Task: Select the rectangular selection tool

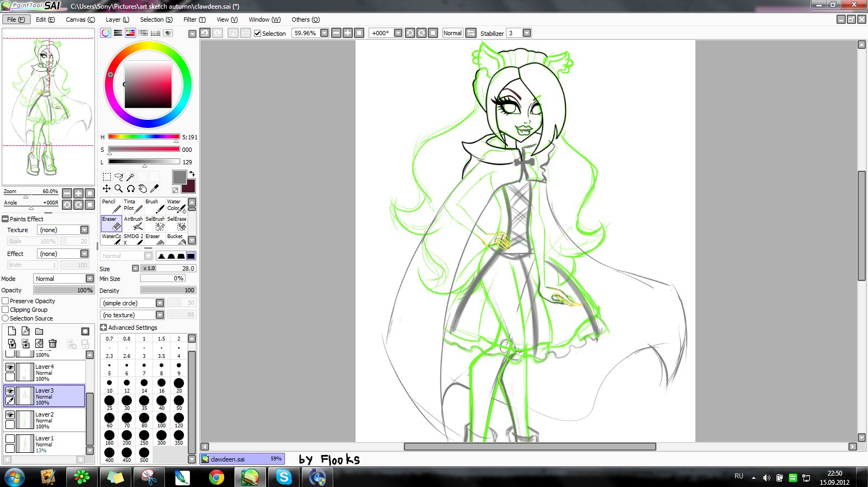Action: (107, 177)
